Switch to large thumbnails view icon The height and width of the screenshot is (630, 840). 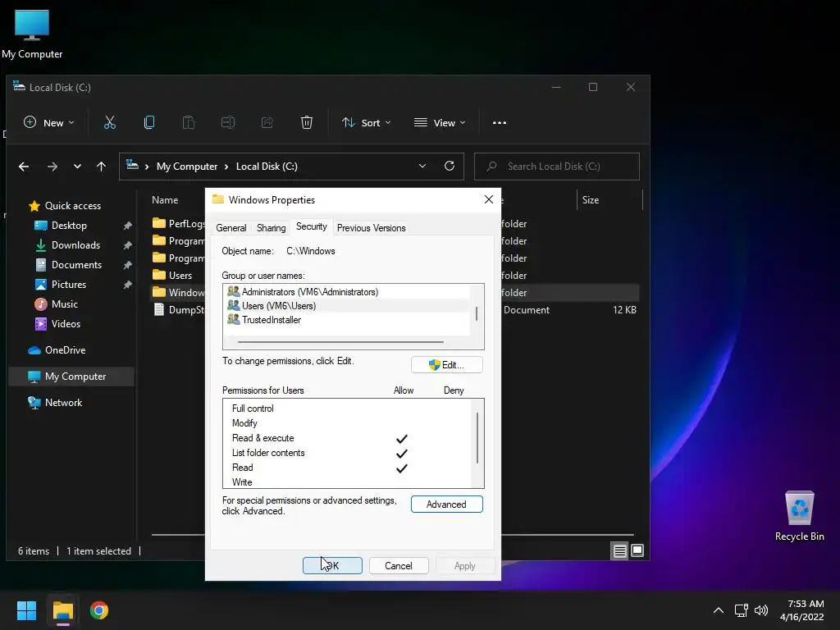637,550
